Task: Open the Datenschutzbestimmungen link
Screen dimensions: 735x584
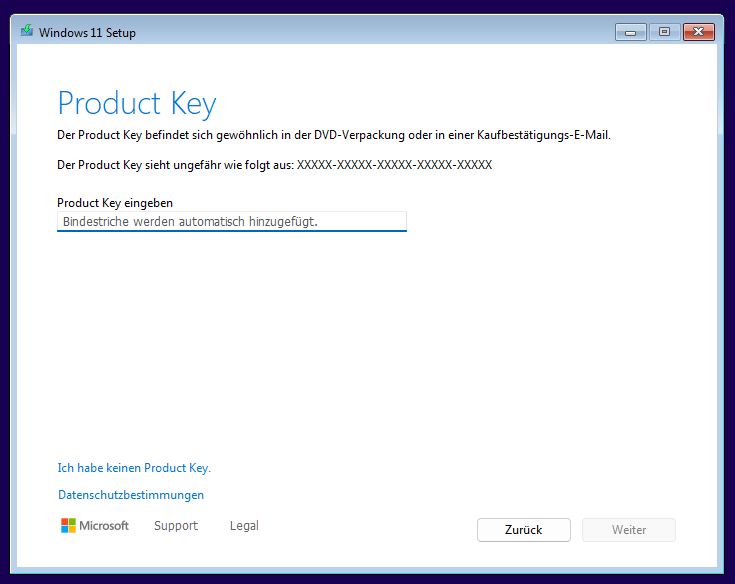Action: tap(131, 495)
